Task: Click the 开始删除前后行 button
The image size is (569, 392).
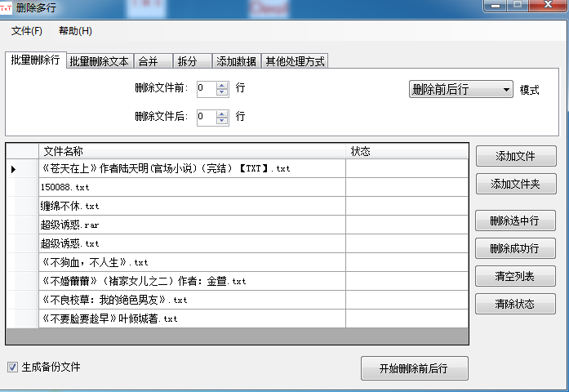Action: [415, 368]
